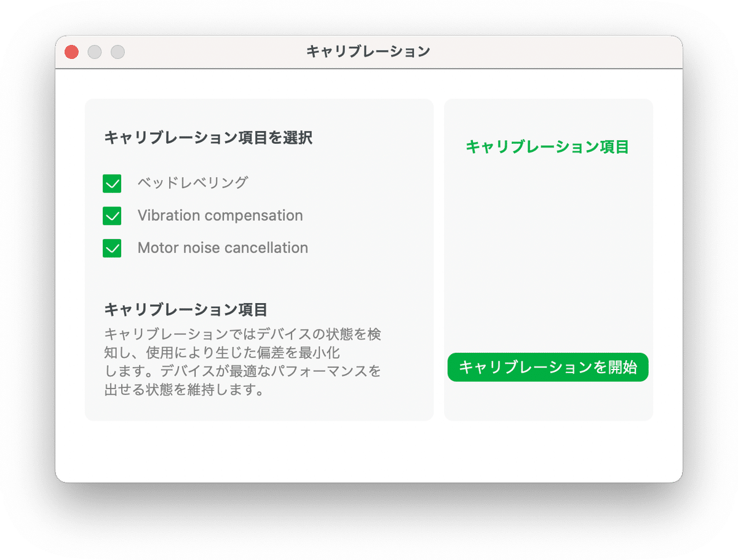Click the bold dark キャリブレーション項目 heading
Image resolution: width=738 pixels, height=560 pixels.
pyautogui.click(x=186, y=309)
